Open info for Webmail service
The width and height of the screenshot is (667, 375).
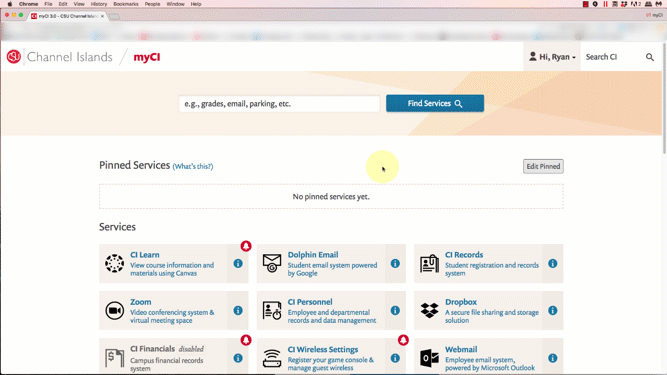click(553, 358)
